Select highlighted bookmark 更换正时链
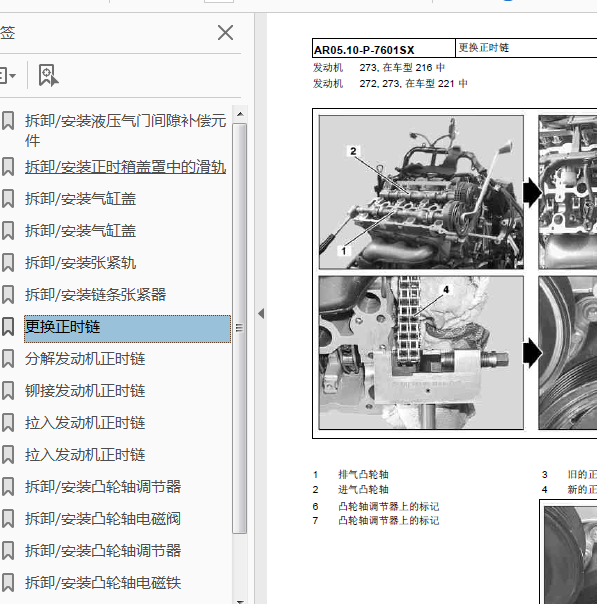The image size is (597, 604). click(127, 329)
